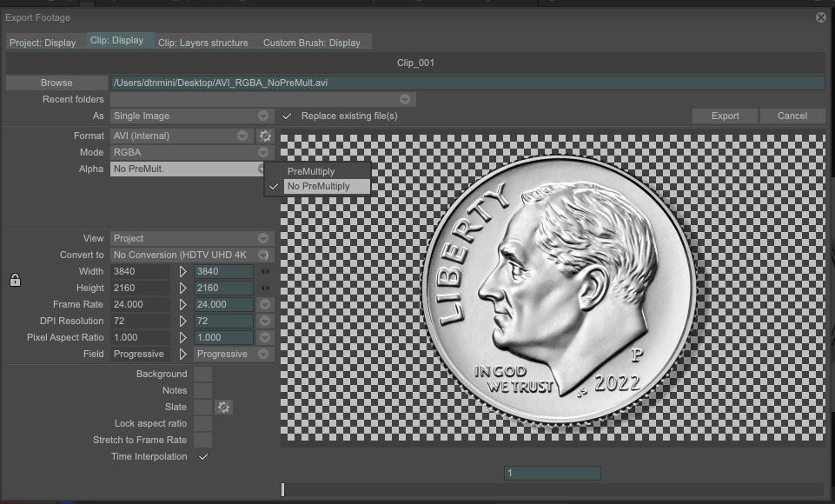Open Custom Brush: Display tab
835x504 pixels.
coord(312,43)
